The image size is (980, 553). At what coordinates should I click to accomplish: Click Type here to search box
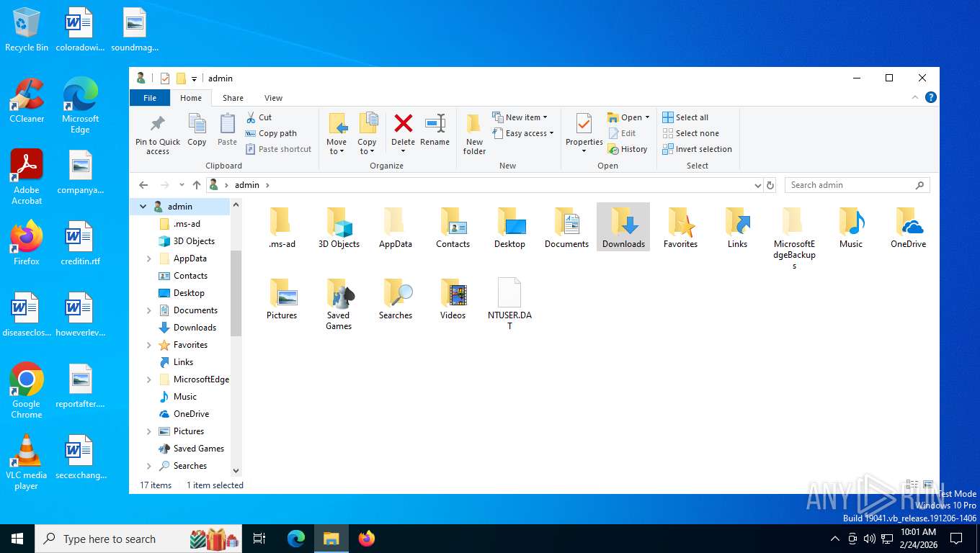click(140, 539)
